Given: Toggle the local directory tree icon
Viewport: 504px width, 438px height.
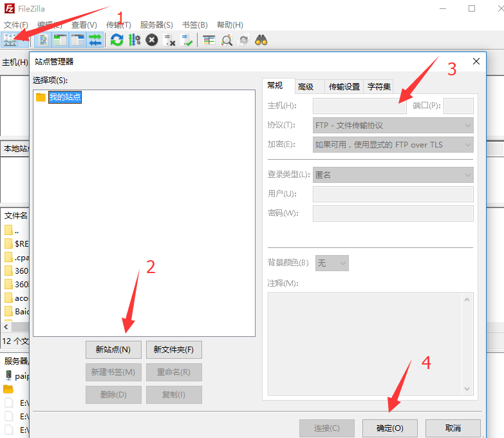Looking at the screenshot, I should pos(60,40).
